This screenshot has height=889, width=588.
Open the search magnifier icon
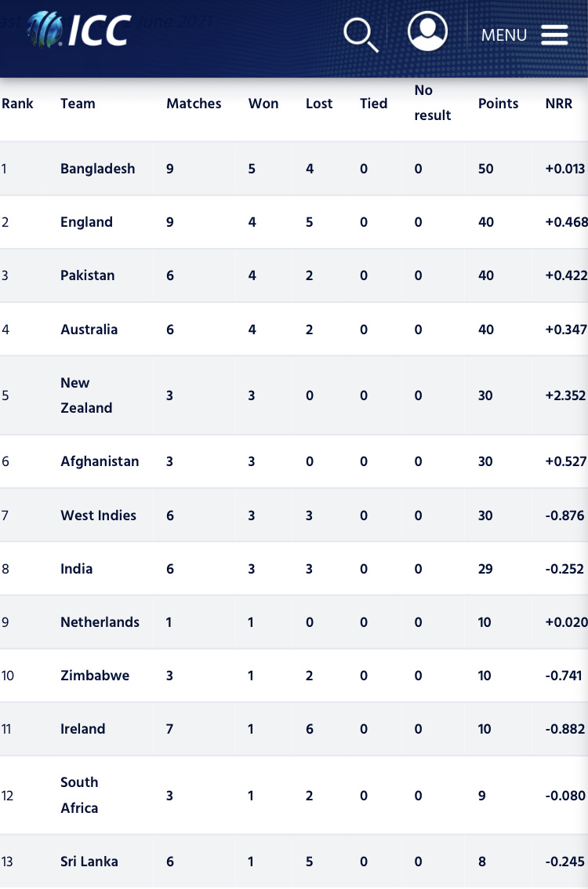pos(361,35)
